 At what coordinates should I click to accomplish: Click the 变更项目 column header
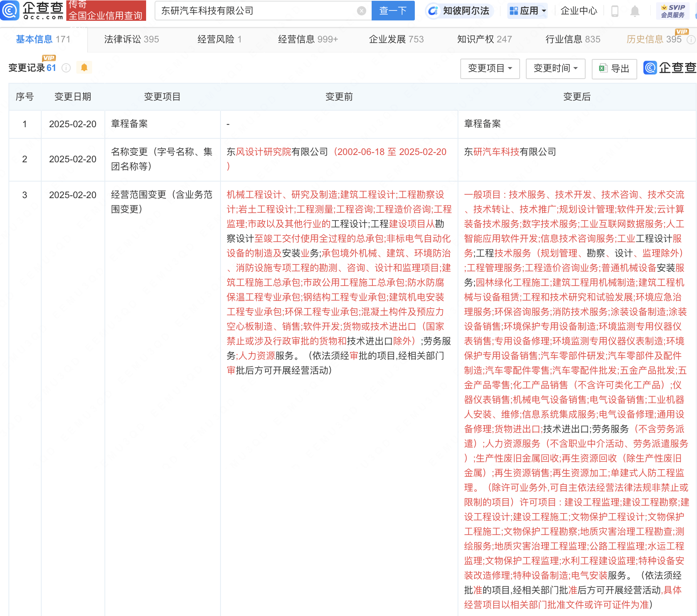tap(162, 97)
